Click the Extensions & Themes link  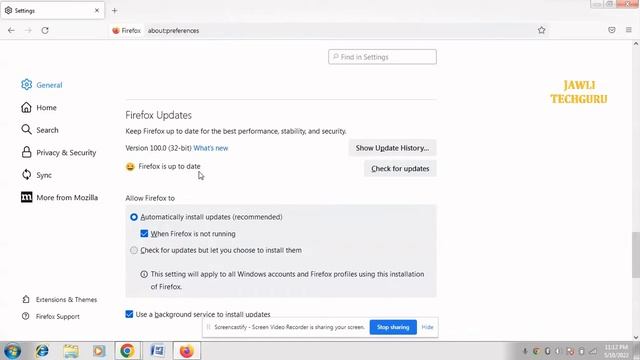[60, 300]
